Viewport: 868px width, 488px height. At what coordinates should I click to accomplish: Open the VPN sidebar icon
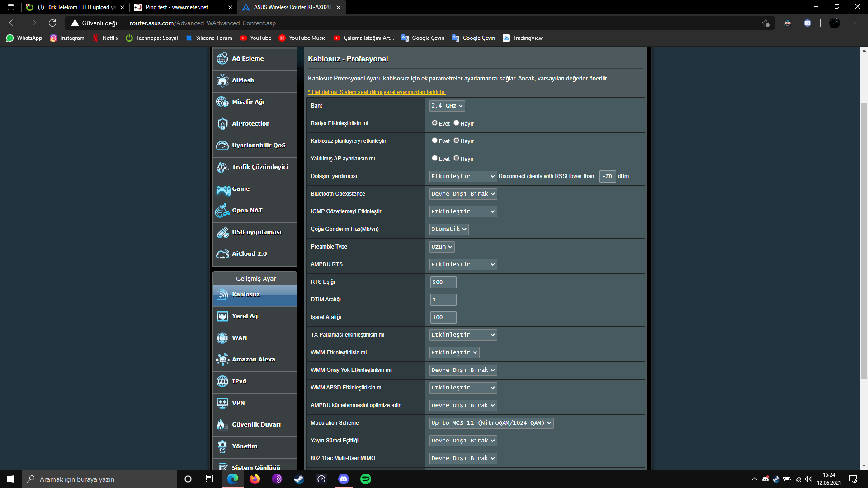pos(222,403)
